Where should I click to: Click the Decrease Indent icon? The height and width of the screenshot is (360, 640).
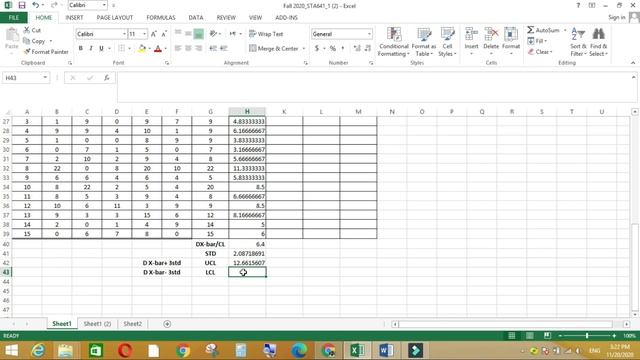[x=213, y=48]
